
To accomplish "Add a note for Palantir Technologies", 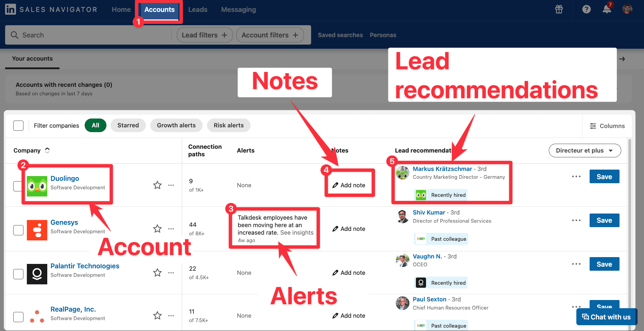I will coord(349,273).
